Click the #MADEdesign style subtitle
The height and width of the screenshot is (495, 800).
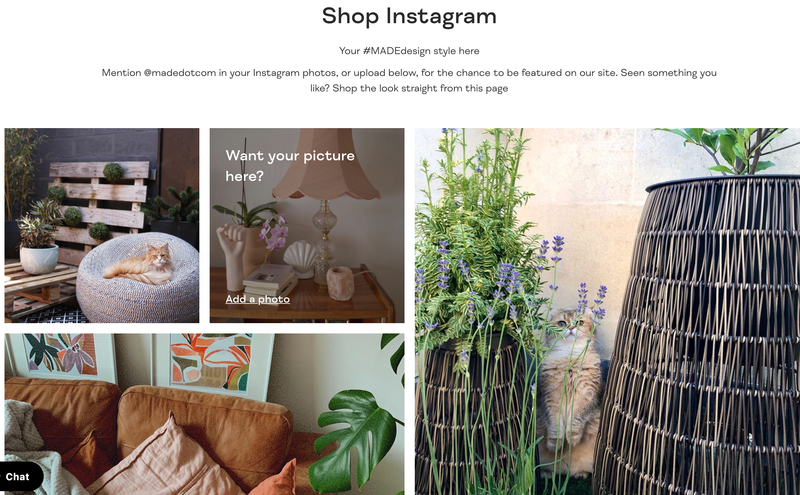coord(409,51)
